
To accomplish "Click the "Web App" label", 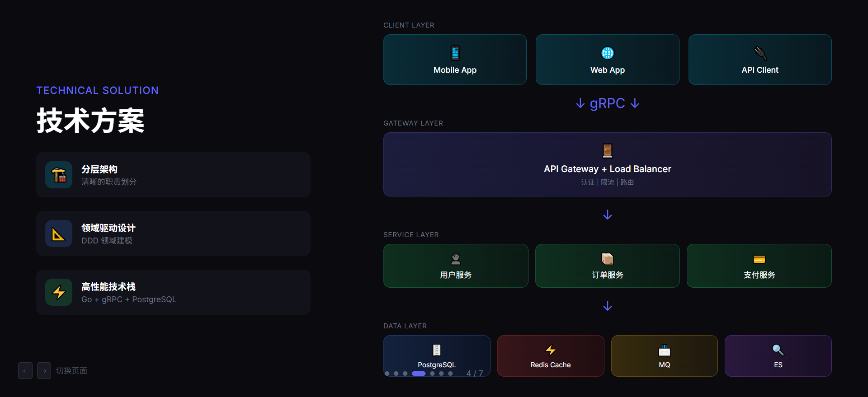I will pyautogui.click(x=608, y=70).
